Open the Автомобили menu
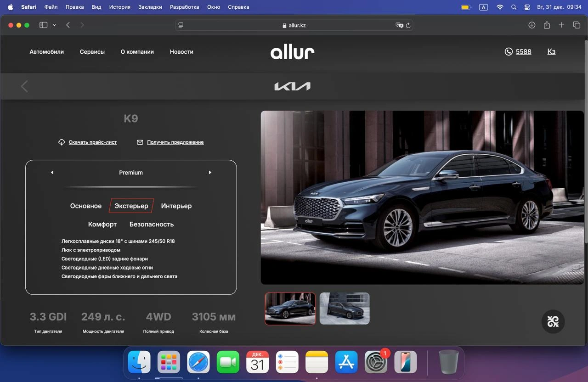588x382 pixels. 47,52
